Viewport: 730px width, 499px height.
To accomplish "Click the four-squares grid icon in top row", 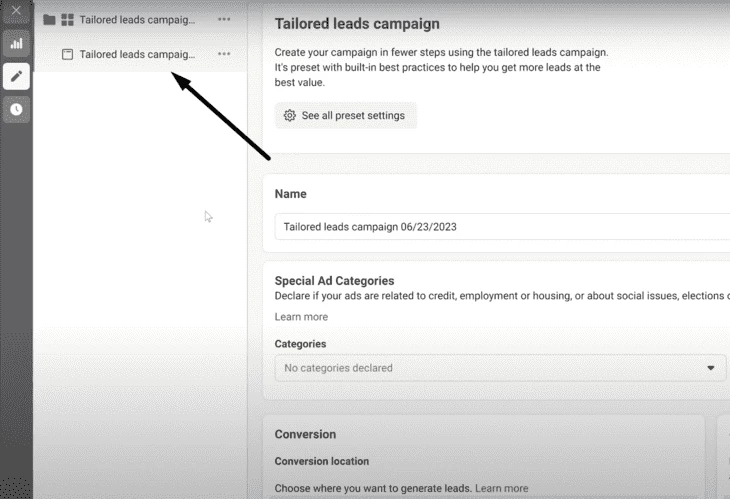I will [x=68, y=20].
